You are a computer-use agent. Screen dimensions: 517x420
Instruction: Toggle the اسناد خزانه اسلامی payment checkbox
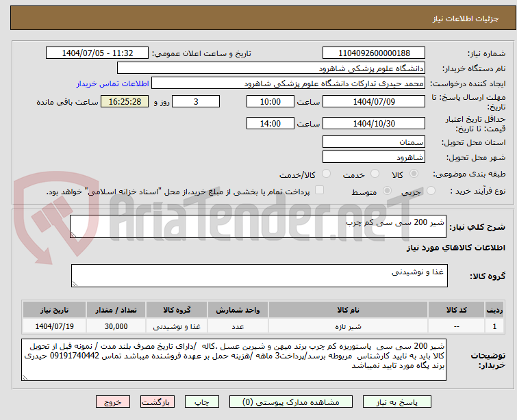(x=319, y=190)
